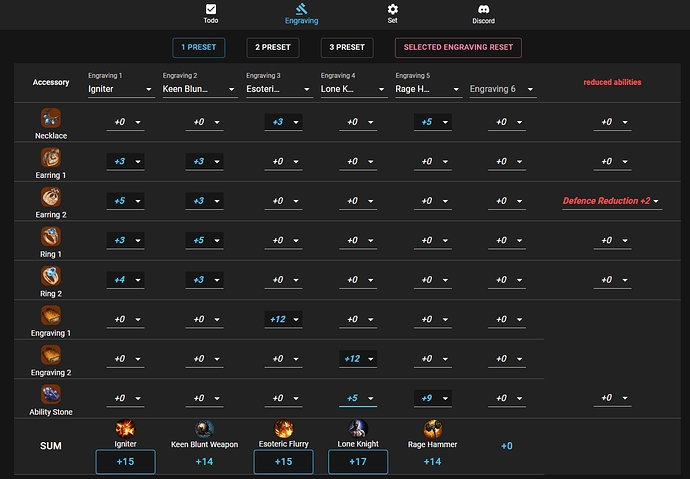
Task: Click the Lone Knight engraving icon
Action: pos(358,429)
